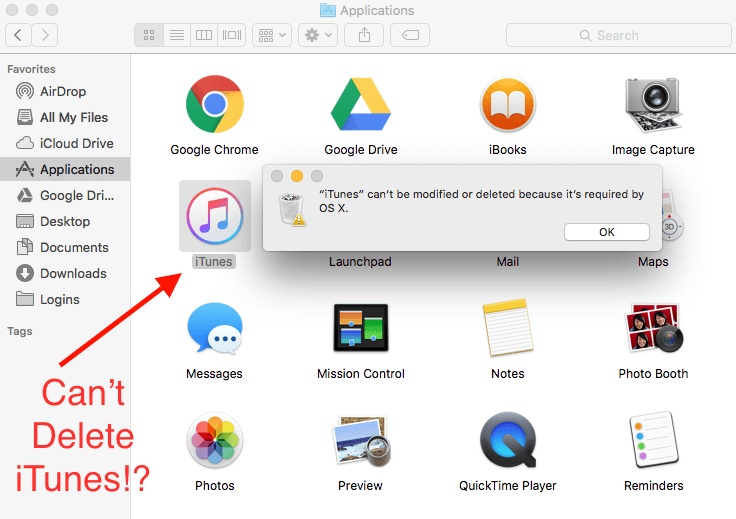Open Downloads in the sidebar

tap(65, 273)
